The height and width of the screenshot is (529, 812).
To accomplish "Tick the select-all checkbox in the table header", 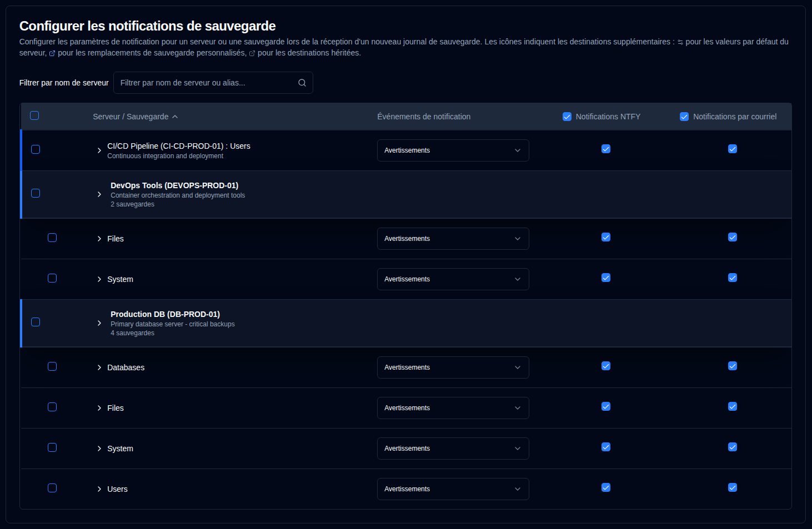I will 34,115.
